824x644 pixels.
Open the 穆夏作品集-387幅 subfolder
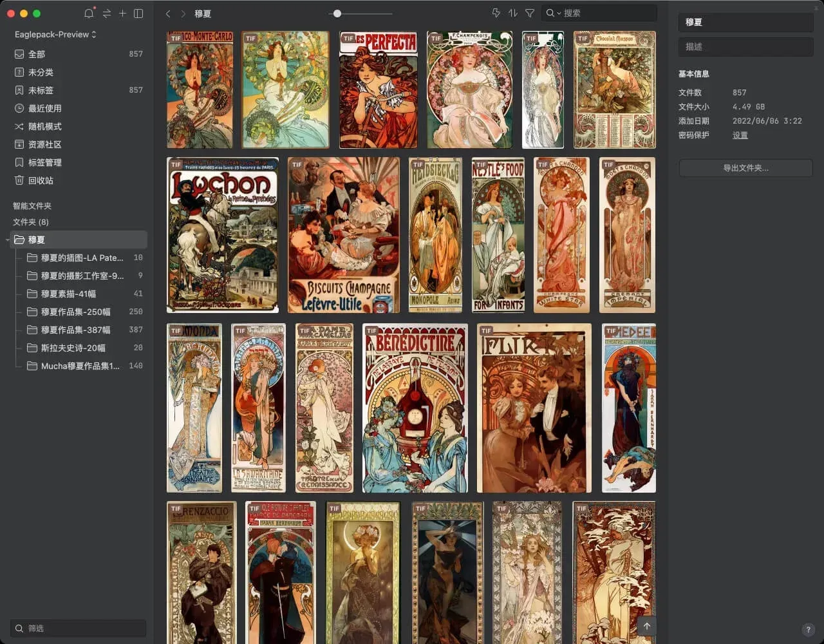tap(84, 330)
